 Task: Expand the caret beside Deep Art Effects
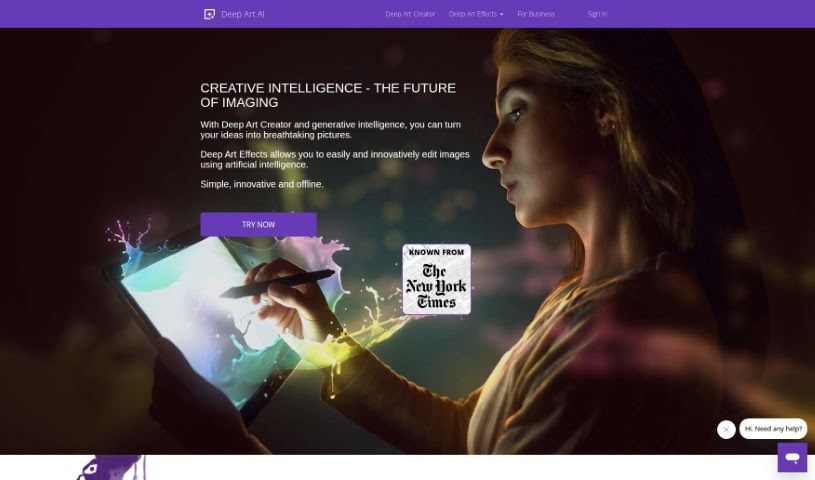pos(502,15)
